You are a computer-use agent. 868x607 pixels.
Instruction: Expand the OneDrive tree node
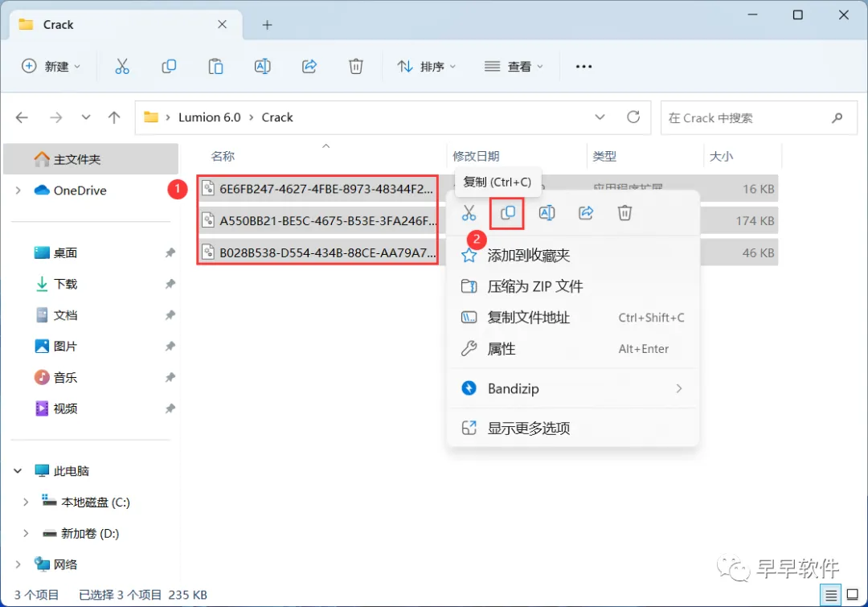[18, 191]
